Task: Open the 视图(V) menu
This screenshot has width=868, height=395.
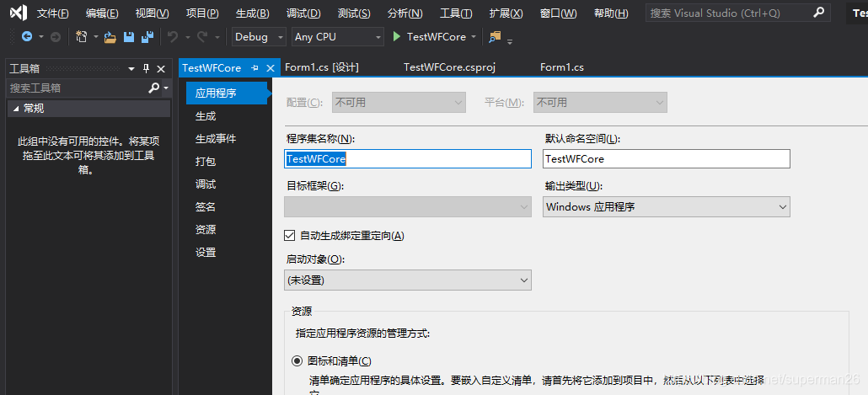Action: (153, 13)
